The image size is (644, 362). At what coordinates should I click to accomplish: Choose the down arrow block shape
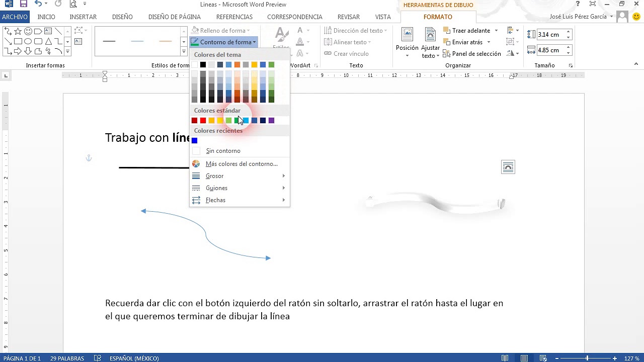(x=28, y=51)
